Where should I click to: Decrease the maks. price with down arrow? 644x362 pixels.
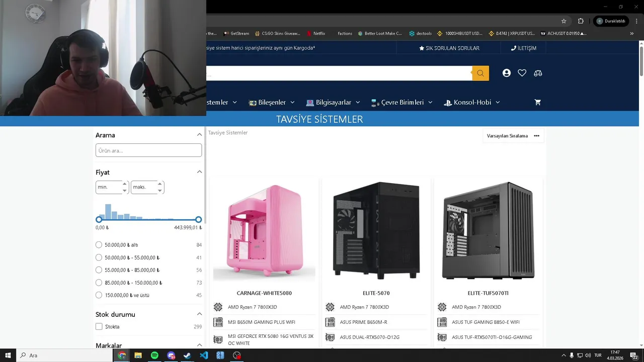click(160, 191)
